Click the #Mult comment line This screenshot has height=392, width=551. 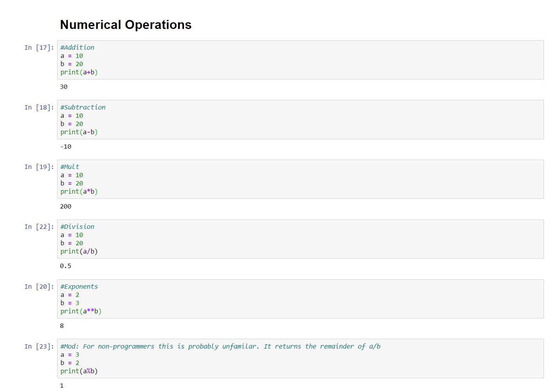(x=70, y=167)
